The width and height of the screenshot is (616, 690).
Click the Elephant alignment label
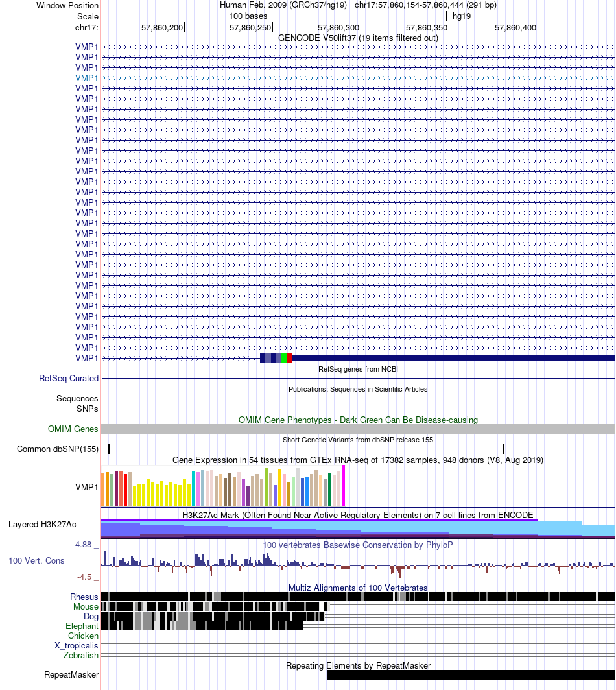(82, 626)
